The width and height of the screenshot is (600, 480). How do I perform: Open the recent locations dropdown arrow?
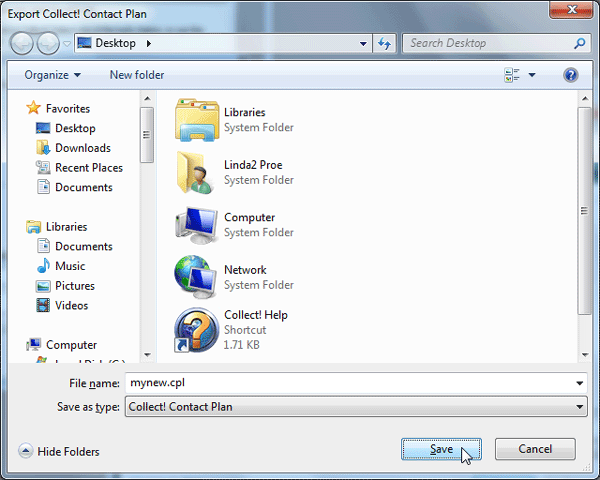(67, 44)
